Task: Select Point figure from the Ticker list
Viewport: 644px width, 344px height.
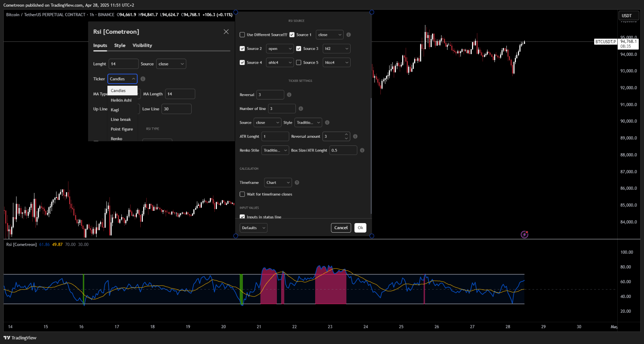Action: (122, 129)
